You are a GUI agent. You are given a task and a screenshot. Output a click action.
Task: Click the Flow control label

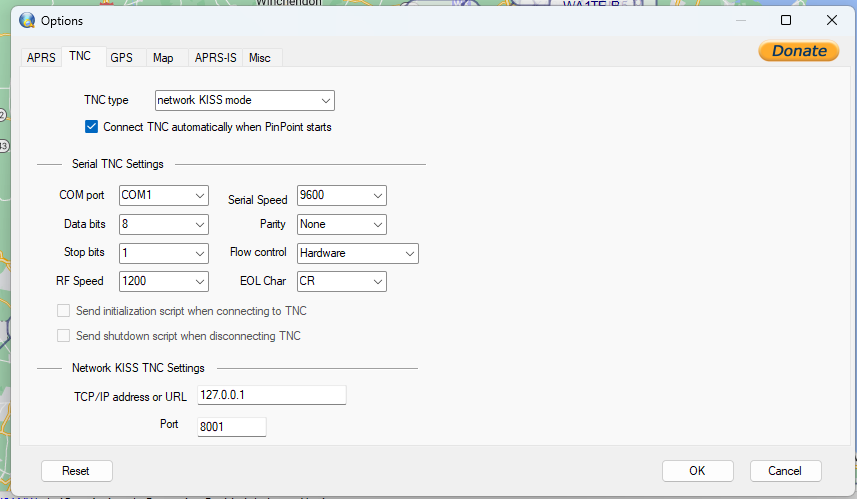tap(258, 252)
